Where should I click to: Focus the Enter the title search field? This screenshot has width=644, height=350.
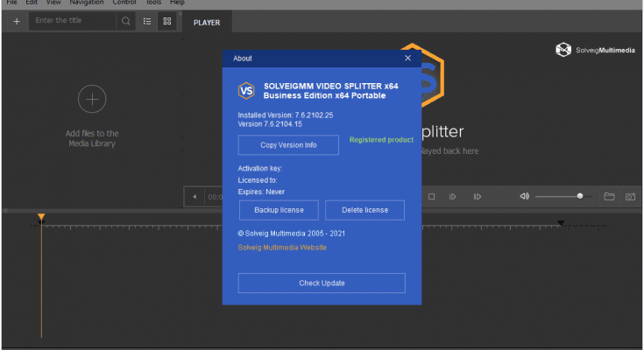(73, 20)
